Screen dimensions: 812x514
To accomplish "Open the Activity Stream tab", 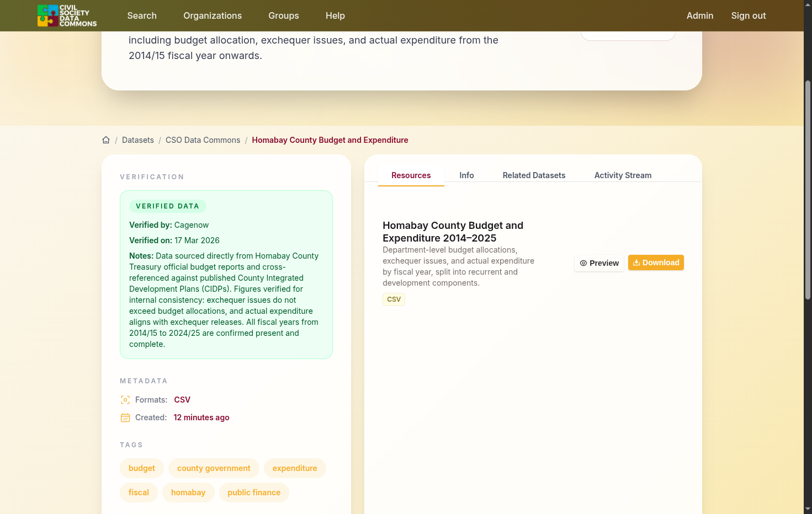I will [x=623, y=175].
